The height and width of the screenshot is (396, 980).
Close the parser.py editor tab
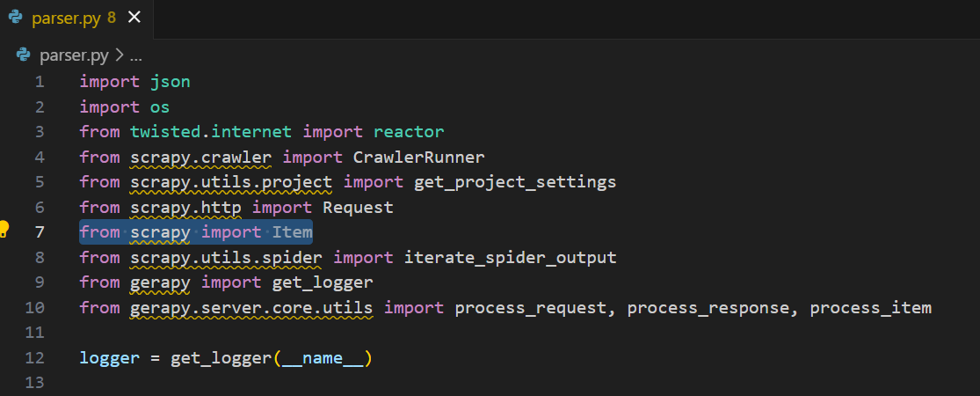[x=134, y=17]
